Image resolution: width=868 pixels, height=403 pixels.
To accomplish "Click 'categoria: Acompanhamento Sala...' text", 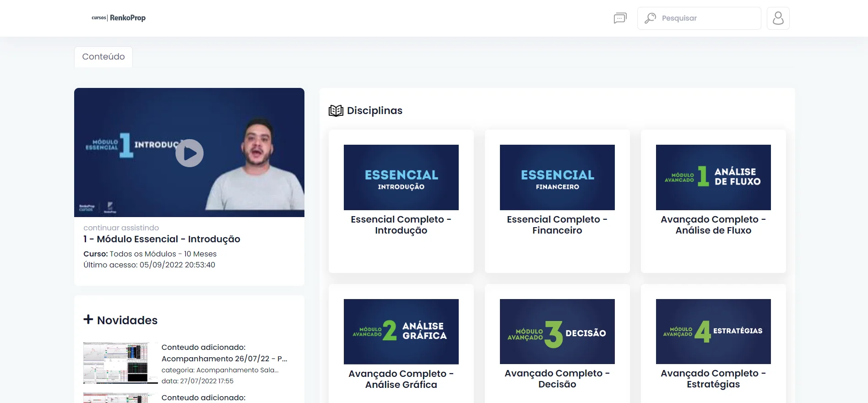I will click(x=220, y=370).
